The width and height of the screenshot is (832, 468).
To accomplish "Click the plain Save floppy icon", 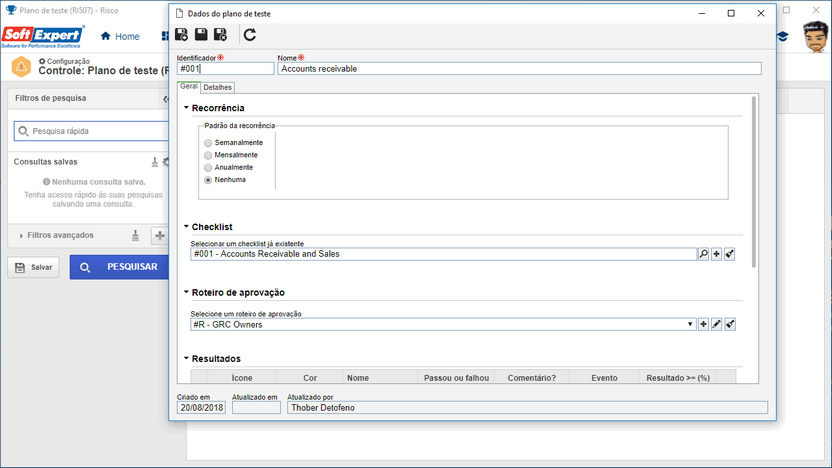I will 201,35.
